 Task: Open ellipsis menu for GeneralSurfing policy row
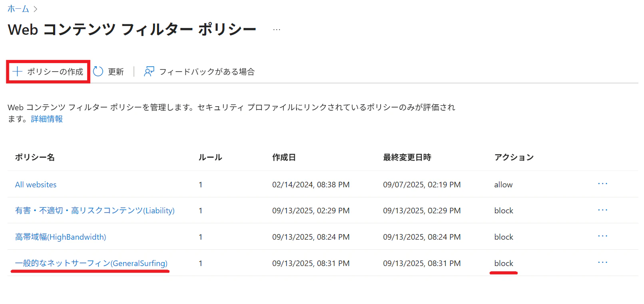[602, 262]
